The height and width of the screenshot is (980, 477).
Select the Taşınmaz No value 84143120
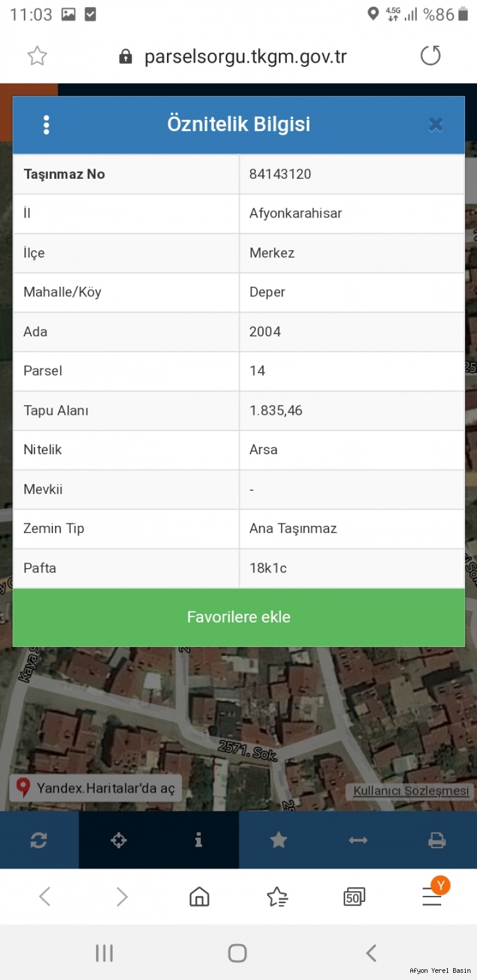pos(280,174)
